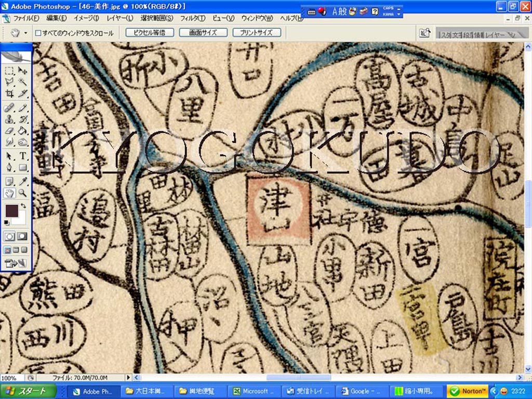Image resolution: width=532 pixels, height=399 pixels.
Task: Select the Move tool
Action: coord(22,71)
